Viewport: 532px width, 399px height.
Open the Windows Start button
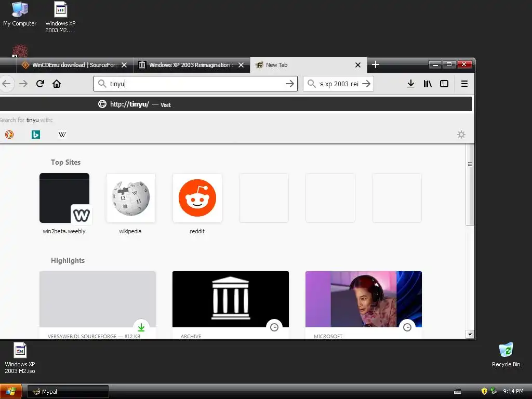click(11, 392)
